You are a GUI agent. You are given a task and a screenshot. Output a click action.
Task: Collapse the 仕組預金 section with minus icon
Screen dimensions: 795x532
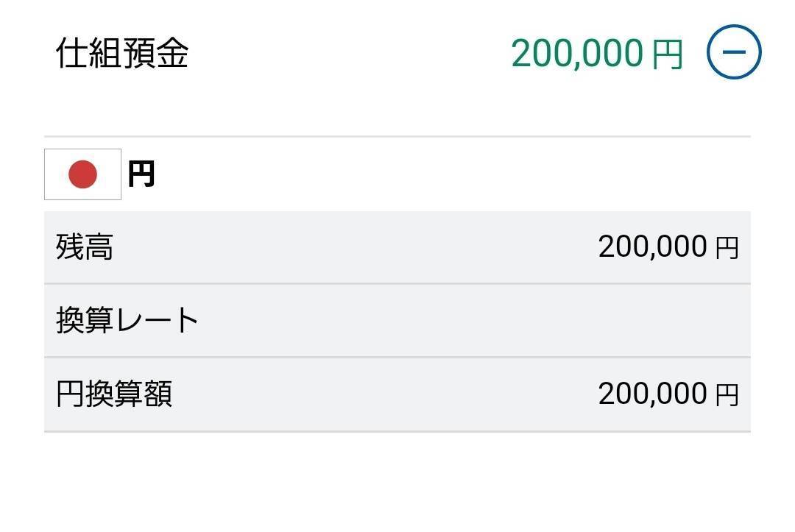(734, 52)
